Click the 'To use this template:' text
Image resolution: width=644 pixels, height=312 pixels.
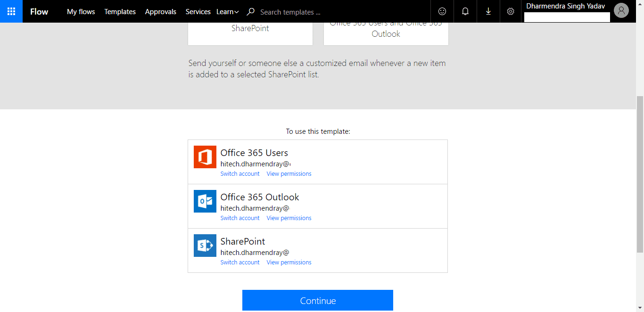(318, 131)
